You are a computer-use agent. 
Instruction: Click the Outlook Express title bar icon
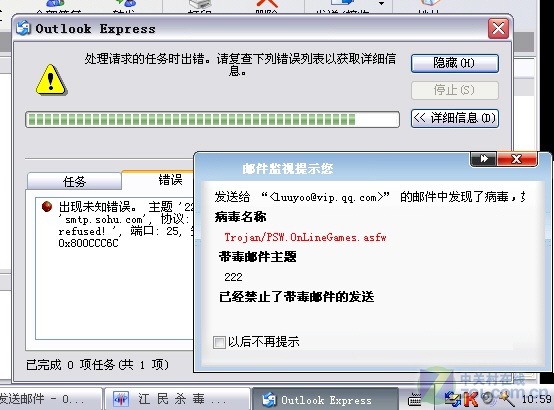tap(23, 28)
